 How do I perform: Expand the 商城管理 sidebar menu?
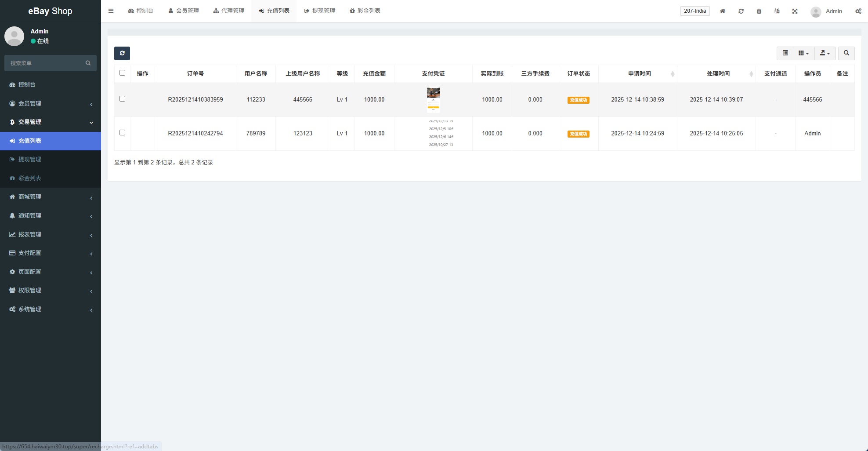(x=51, y=197)
